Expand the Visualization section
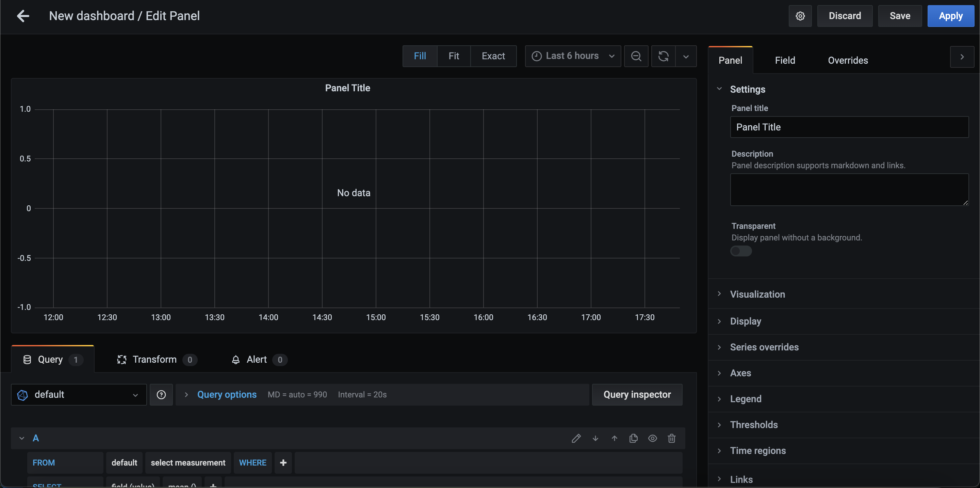Image resolution: width=980 pixels, height=488 pixels. (x=757, y=294)
